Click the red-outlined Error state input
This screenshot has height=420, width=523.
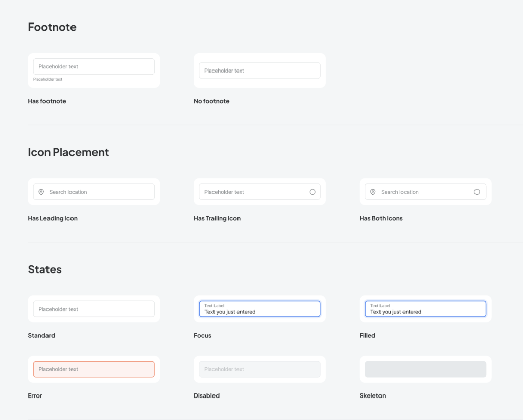pos(93,369)
